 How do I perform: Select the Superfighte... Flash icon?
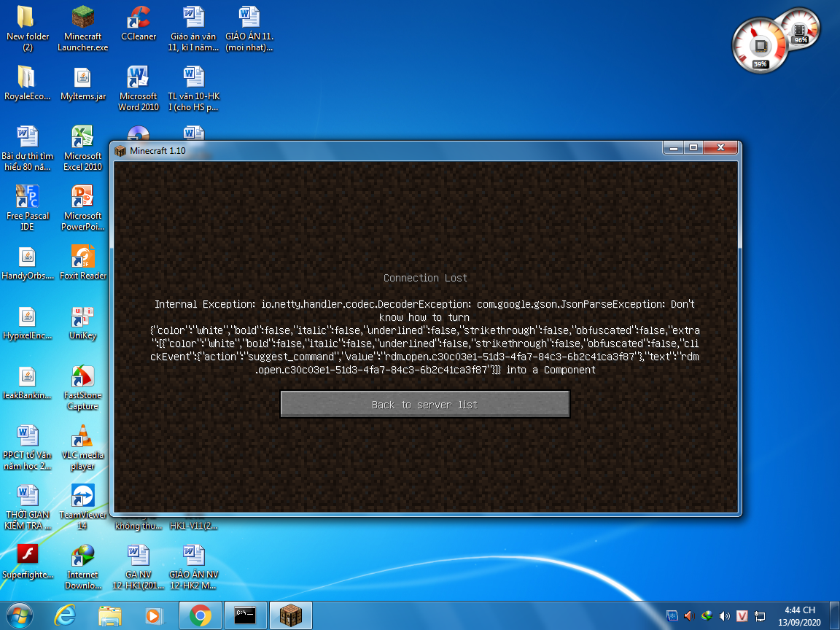27,561
